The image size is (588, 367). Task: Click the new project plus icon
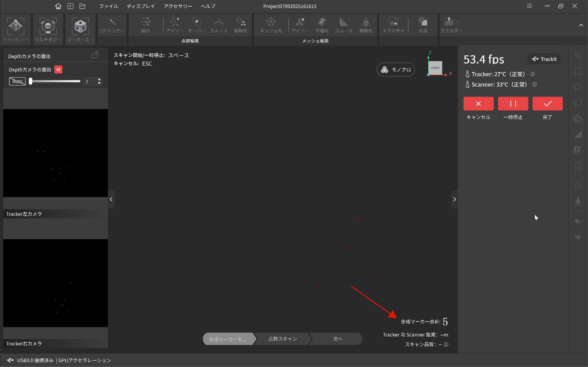(x=70, y=6)
